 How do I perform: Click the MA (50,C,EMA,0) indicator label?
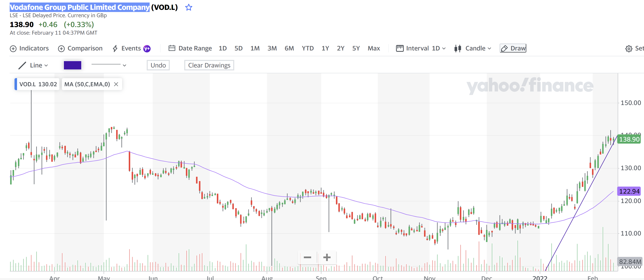click(x=87, y=84)
